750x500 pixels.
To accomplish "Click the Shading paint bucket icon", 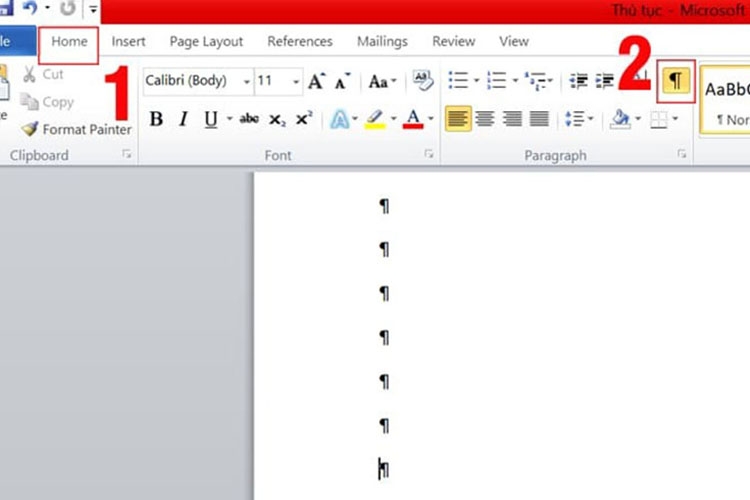I will (x=620, y=119).
